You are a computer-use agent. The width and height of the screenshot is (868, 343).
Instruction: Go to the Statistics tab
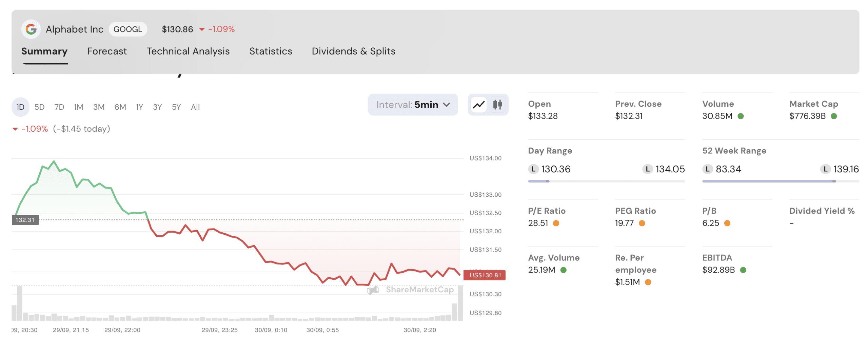[x=271, y=51]
